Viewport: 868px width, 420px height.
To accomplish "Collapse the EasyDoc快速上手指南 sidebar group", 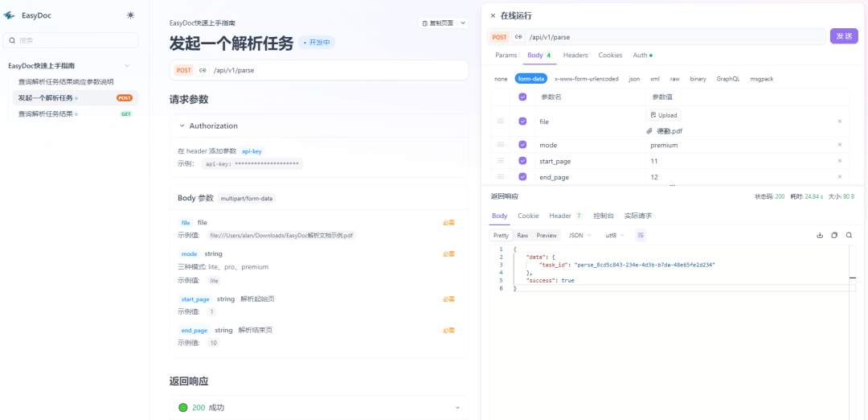I will click(127, 65).
